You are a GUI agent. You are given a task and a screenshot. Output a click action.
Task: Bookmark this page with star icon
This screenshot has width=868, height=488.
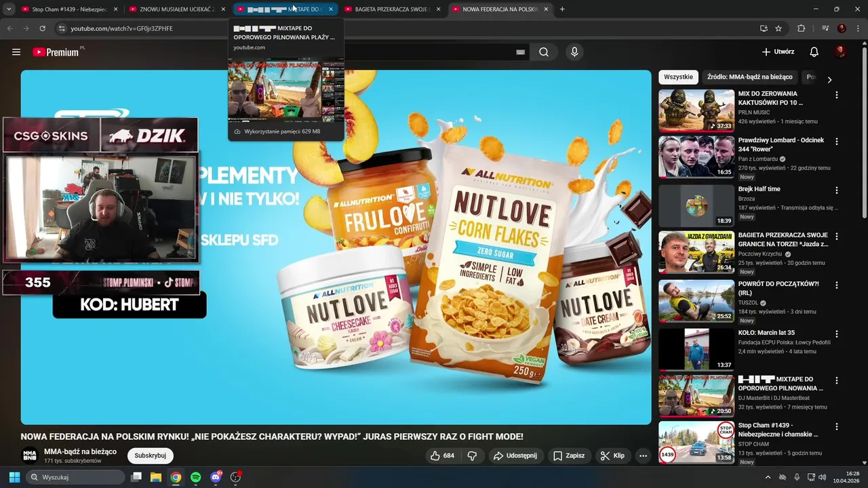coord(778,28)
